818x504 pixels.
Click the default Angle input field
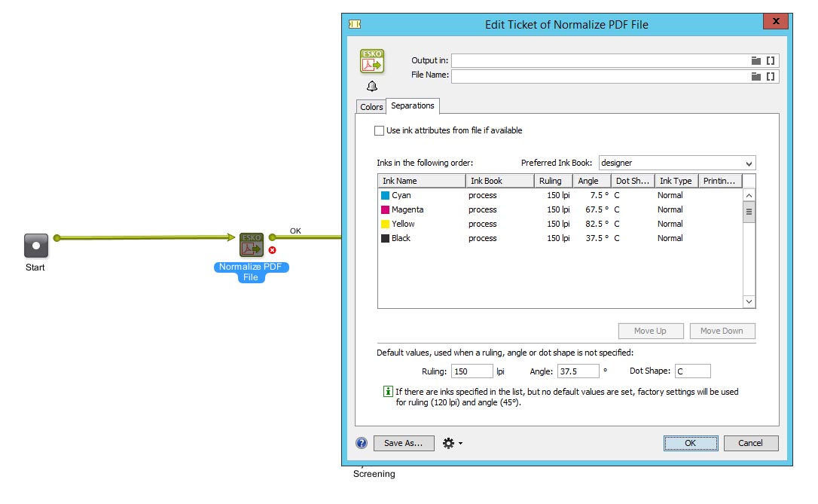(578, 371)
